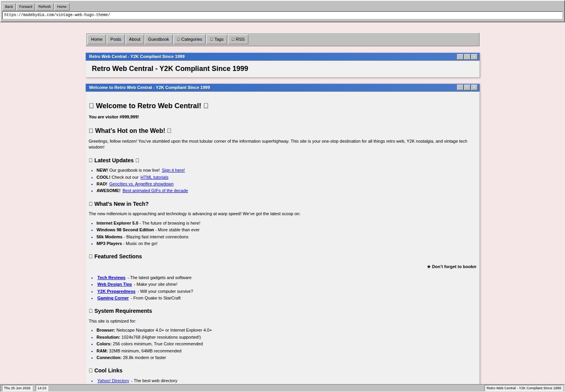
Task: Close the Retro Web Central title window
Action: (474, 57)
